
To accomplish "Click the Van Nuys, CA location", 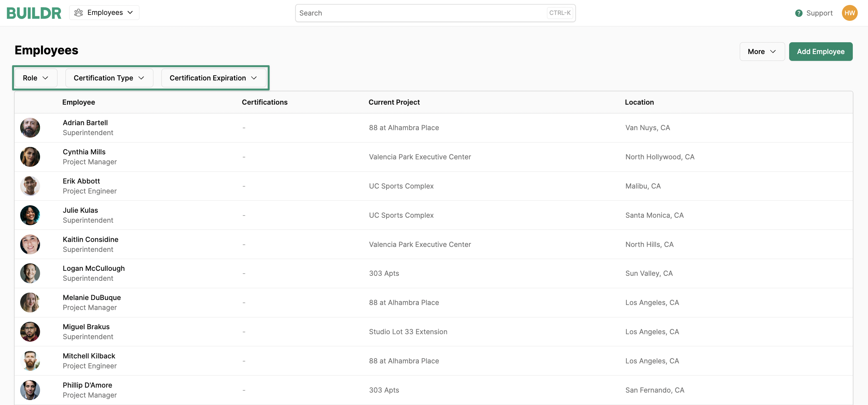I will [647, 128].
